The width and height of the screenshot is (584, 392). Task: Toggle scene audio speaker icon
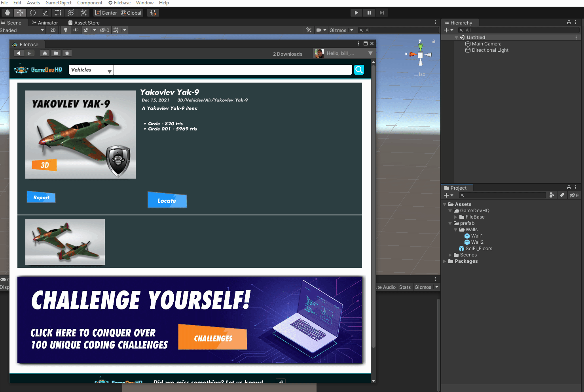tap(76, 30)
